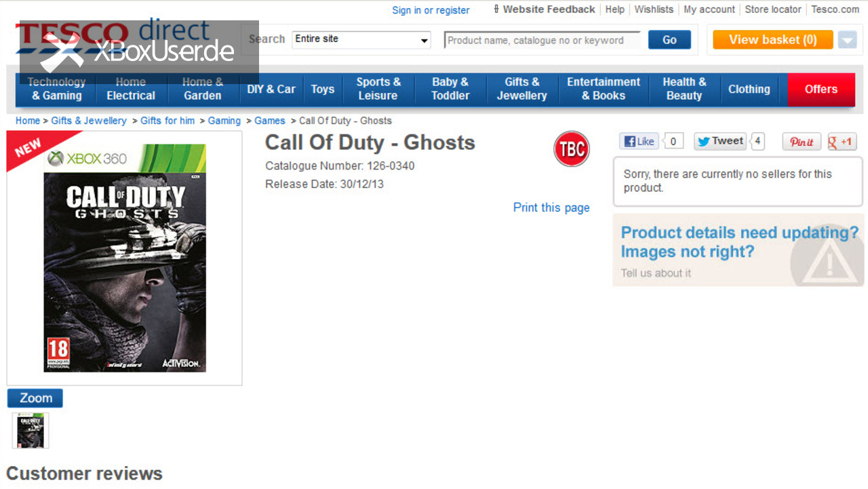Click the Gifts & Jewellery breadcrumb
Viewport: 868px width, 489px height.
[89, 121]
